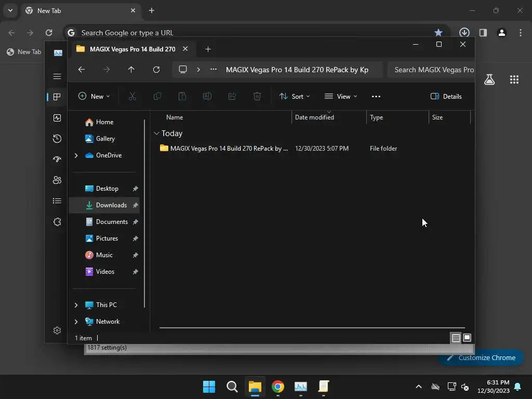Go back in File Explorer
Image resolution: width=532 pixels, height=399 pixels.
point(82,70)
